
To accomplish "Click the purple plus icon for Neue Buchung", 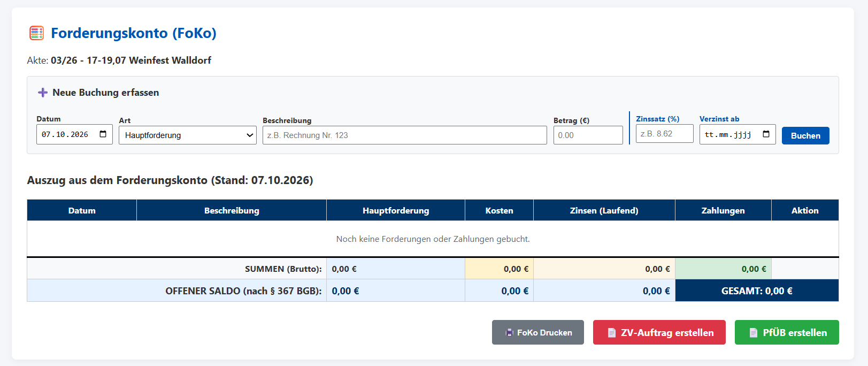I will coord(43,93).
